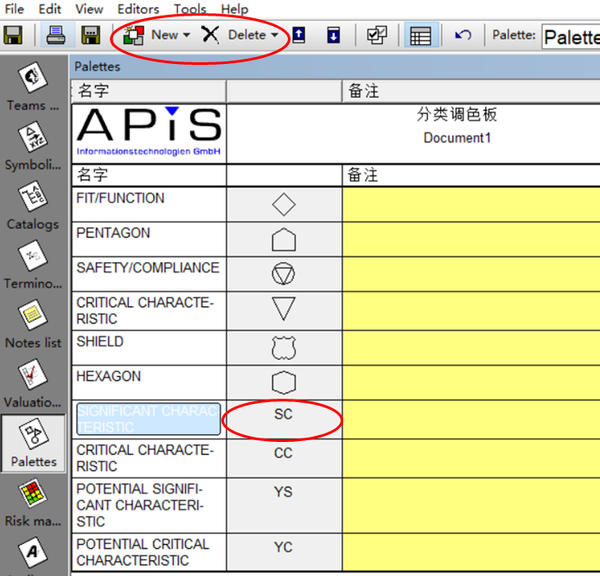Open Terminology in the sidebar
The width and height of the screenshot is (600, 576).
pos(33,265)
